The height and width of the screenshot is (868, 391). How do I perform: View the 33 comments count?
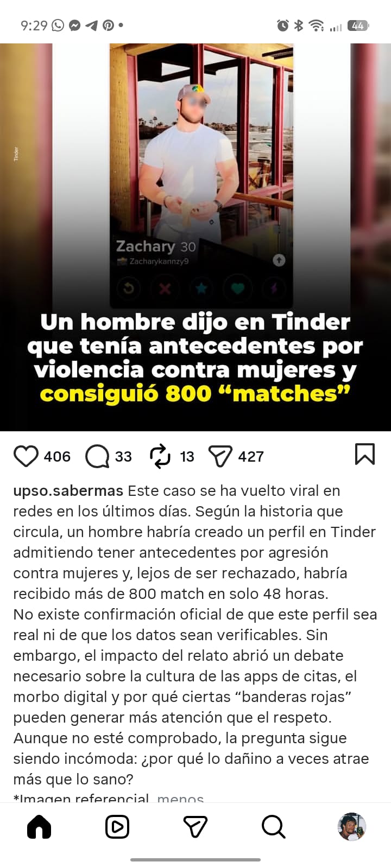point(123,457)
